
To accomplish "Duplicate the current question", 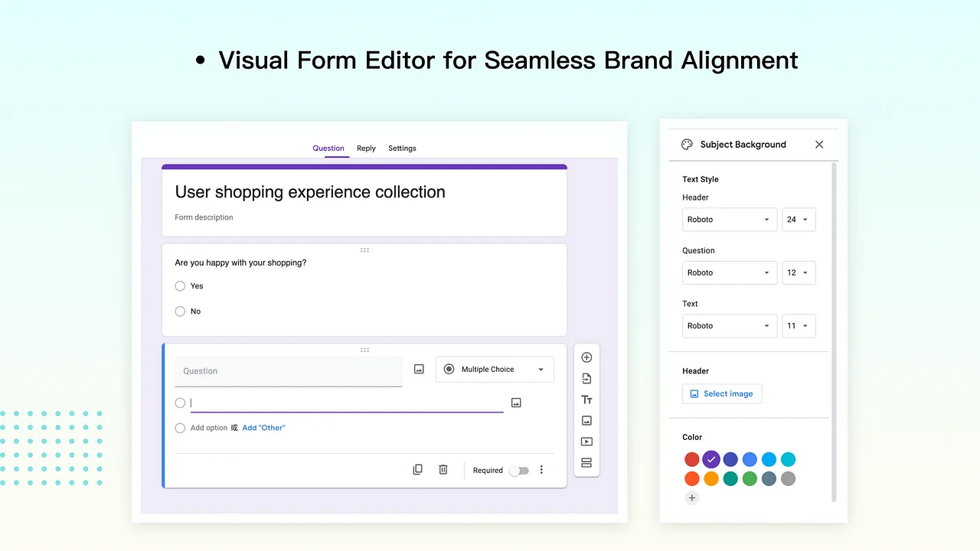I will 417,470.
